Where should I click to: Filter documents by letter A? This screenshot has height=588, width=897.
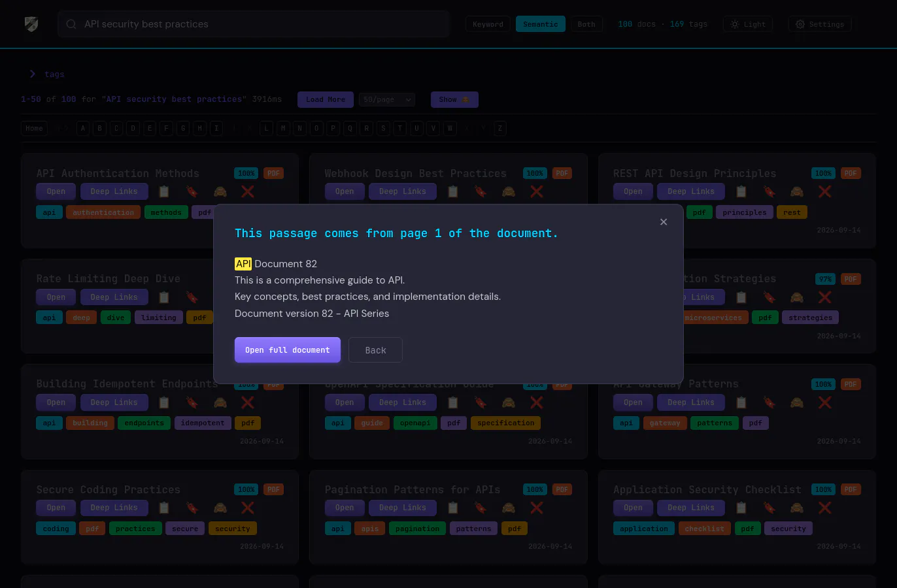pyautogui.click(x=83, y=128)
